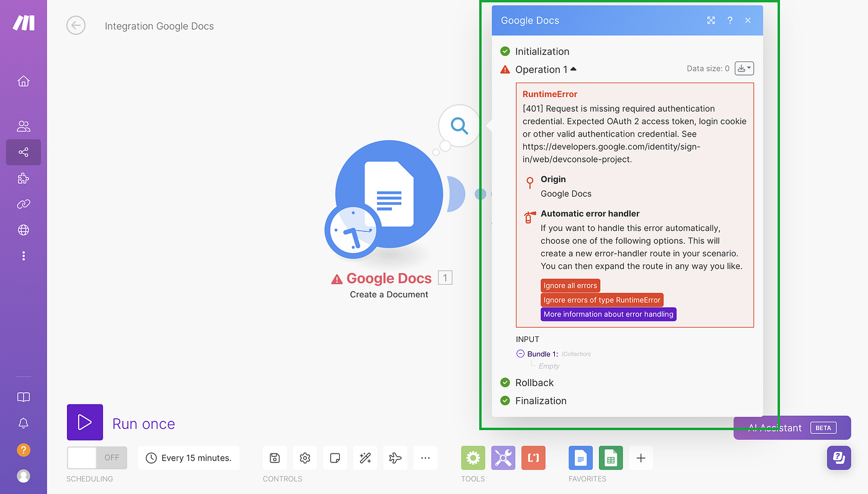The width and height of the screenshot is (868, 494).
Task: Open the Team people icon in the sidebar
Action: (x=24, y=127)
